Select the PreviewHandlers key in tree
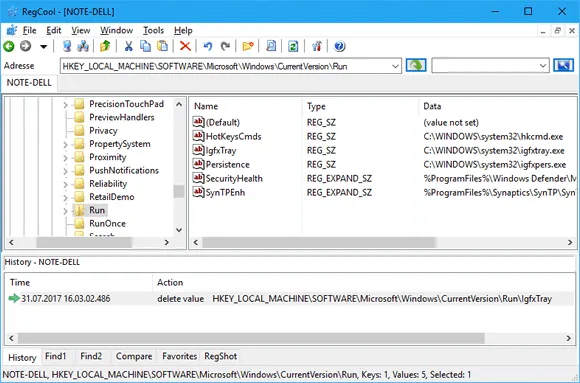Image resolution: width=580 pixels, height=383 pixels. [122, 117]
